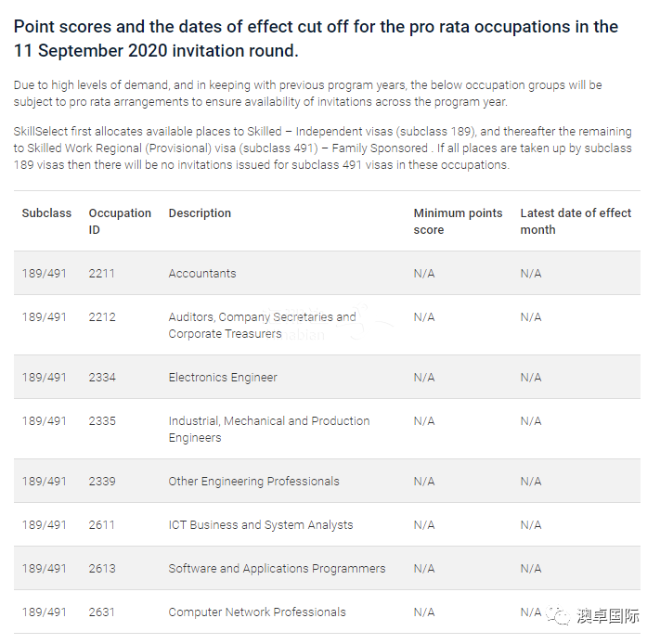Click Industrial, Mechanical and Production Engineers

pos(269,429)
